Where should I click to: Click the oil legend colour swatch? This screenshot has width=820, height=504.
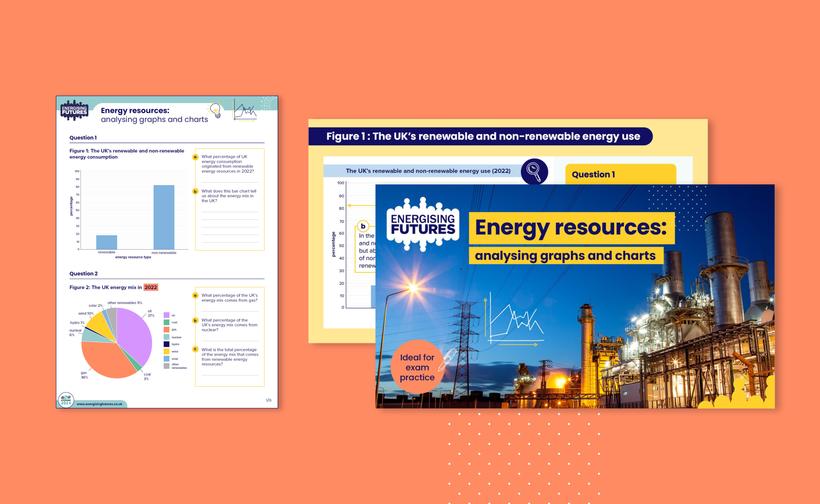coord(167,315)
